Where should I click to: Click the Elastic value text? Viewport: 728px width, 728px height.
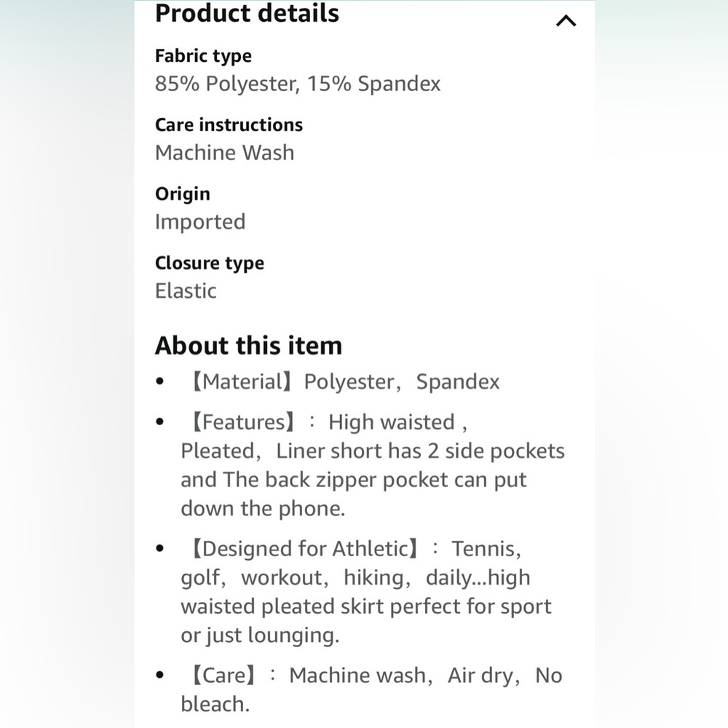pos(186,291)
